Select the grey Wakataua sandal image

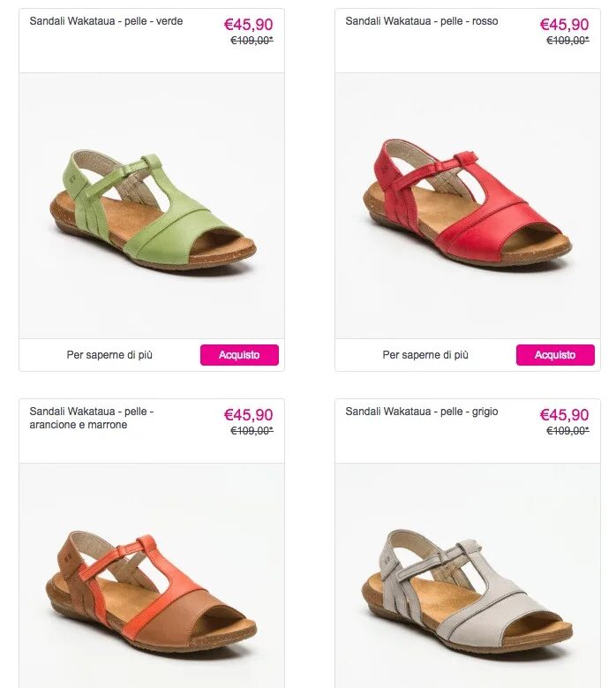point(468,576)
